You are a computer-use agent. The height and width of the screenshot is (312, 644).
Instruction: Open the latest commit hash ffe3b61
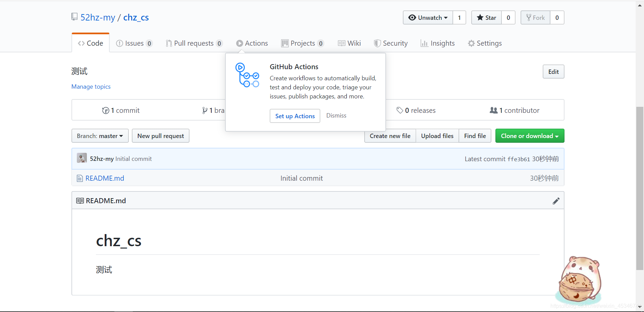point(519,159)
